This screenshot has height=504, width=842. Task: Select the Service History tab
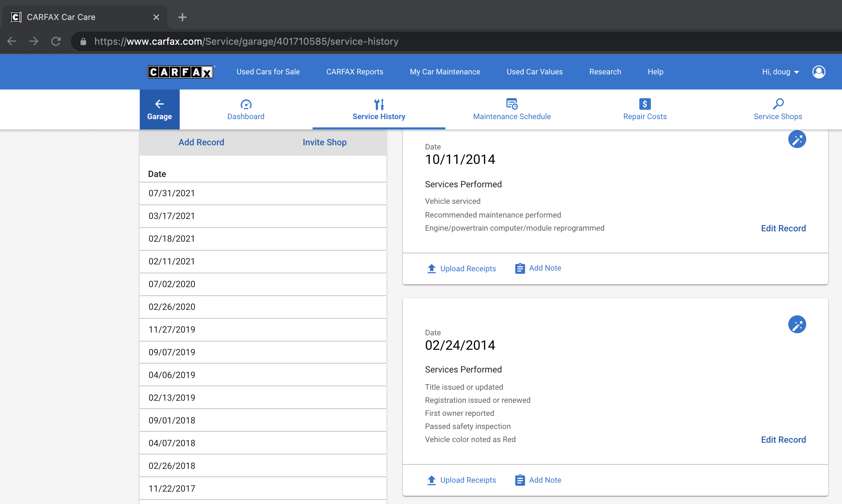[379, 109]
